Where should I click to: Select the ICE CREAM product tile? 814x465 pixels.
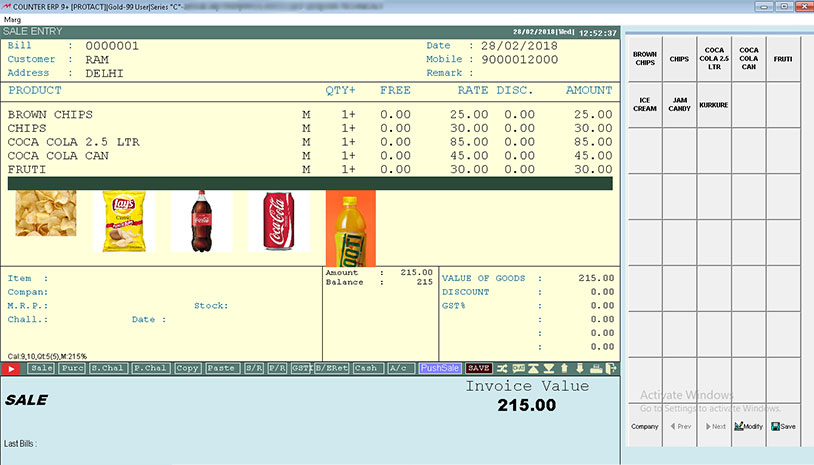pyautogui.click(x=645, y=105)
